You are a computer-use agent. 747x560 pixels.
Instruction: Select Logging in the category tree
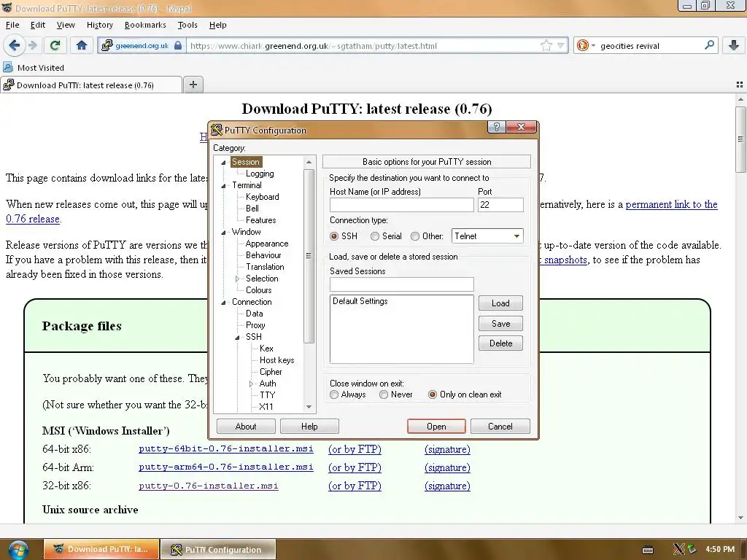pos(260,174)
